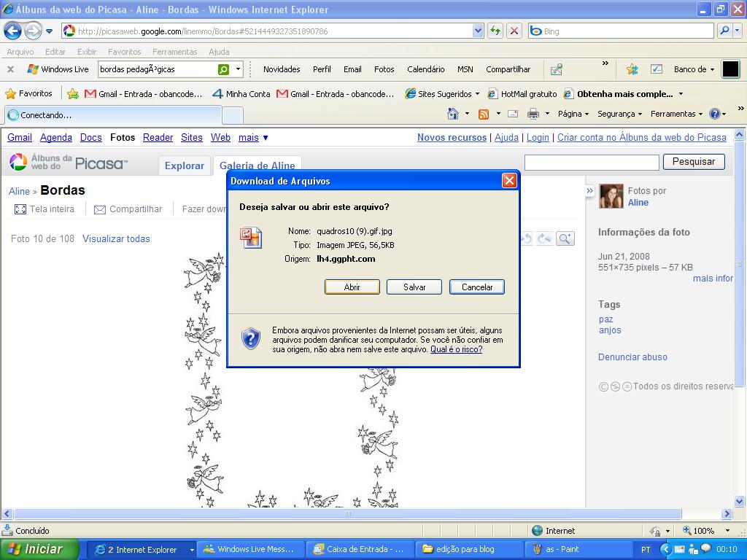Image resolution: width=747 pixels, height=560 pixels.
Task: Click the browser Forward arrow button
Action: point(32,31)
